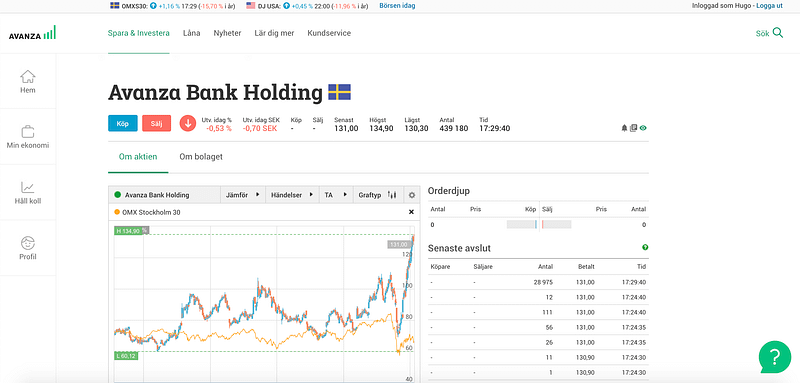Remove OMX Stockholm 30 comparison
Screen dimensions: 800x383
click(411, 212)
